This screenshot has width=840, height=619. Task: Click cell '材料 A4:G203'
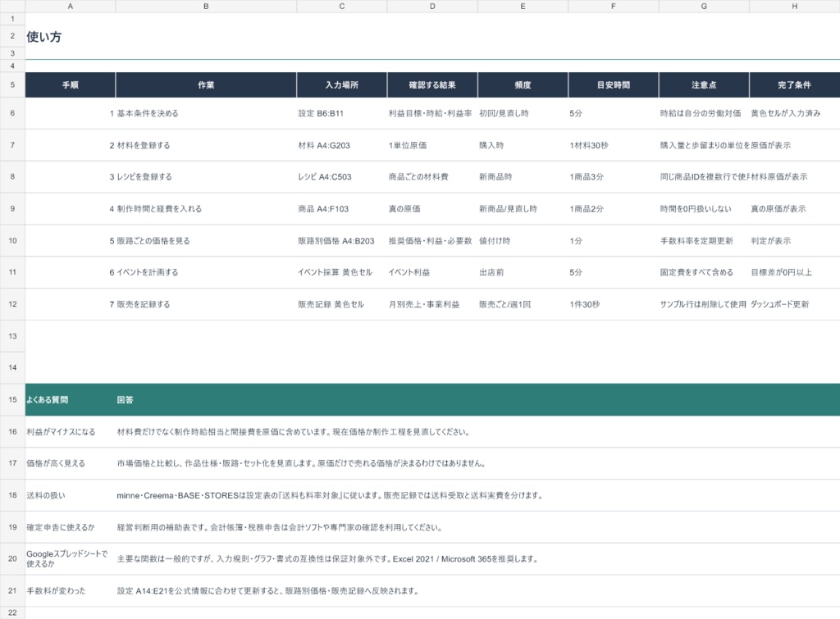(x=342, y=145)
